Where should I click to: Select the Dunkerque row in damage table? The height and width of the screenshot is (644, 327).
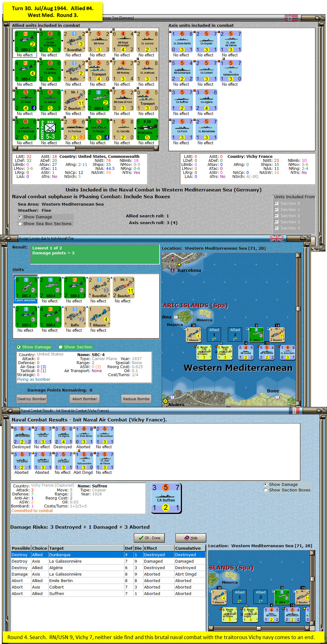pos(108,555)
